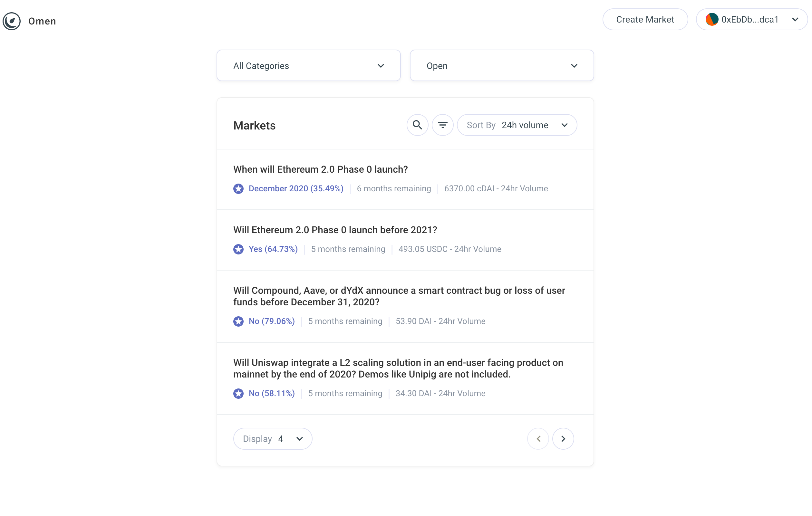Image resolution: width=812 pixels, height=516 pixels.
Task: Click the Omen logo icon
Action: pos(12,21)
